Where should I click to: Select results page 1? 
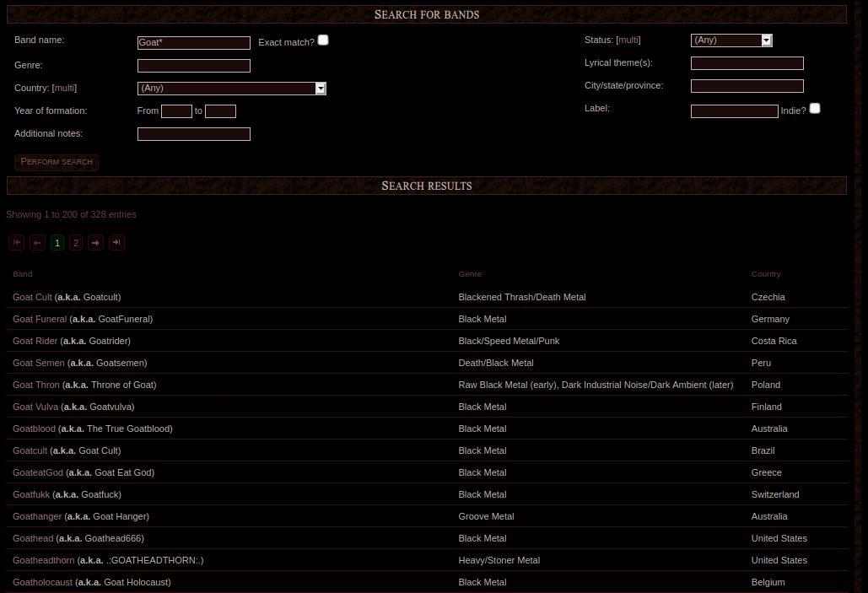point(57,243)
